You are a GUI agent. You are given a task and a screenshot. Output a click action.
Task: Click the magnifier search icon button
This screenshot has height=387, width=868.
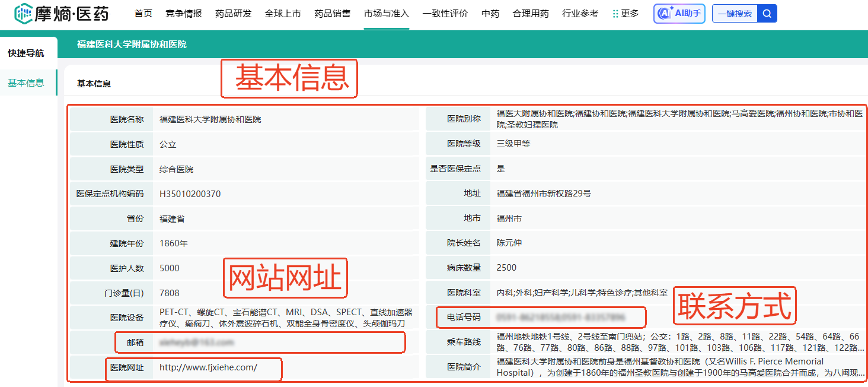[767, 14]
